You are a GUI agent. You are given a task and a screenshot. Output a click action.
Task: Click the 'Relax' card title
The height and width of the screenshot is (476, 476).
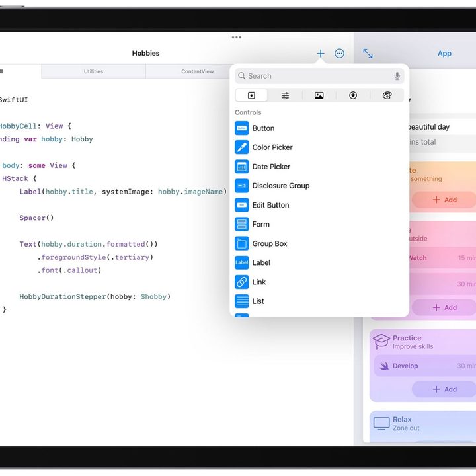click(402, 420)
